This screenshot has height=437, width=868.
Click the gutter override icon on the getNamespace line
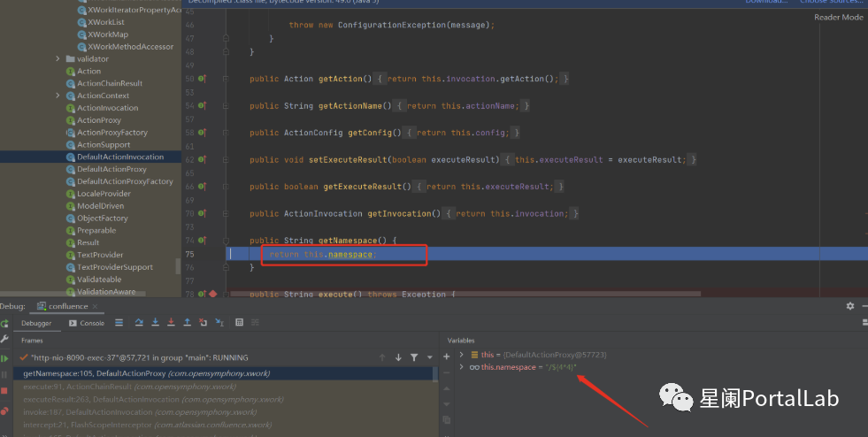click(x=202, y=241)
